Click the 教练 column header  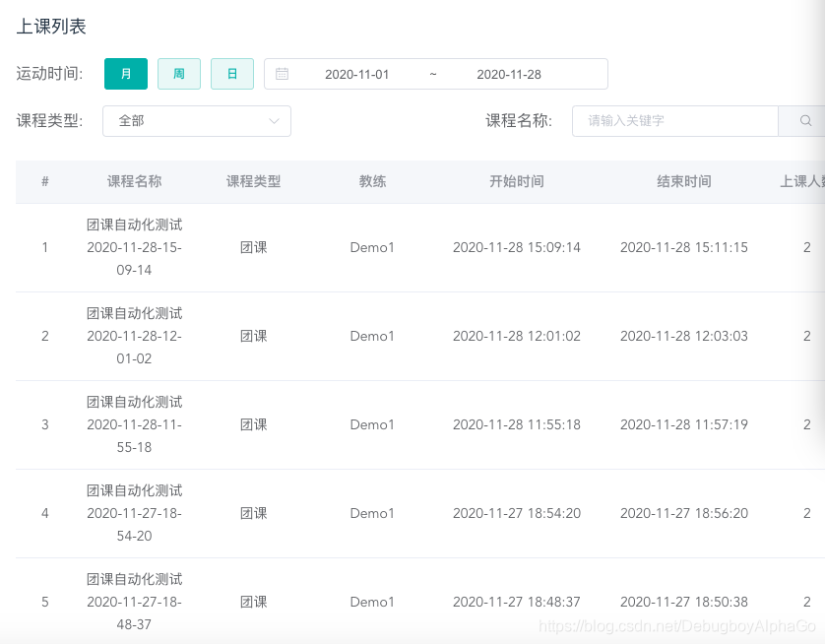click(372, 181)
